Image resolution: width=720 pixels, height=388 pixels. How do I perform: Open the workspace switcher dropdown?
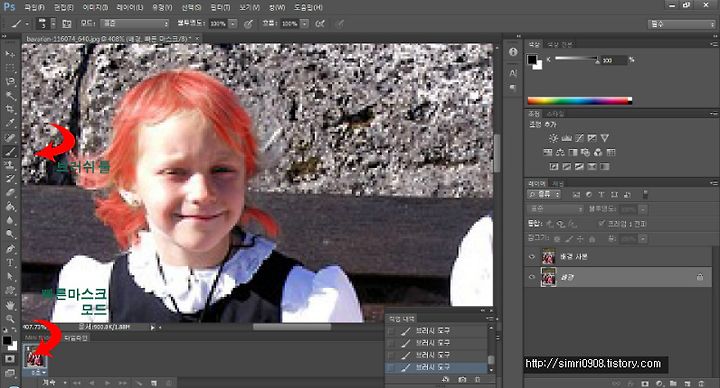[681, 24]
